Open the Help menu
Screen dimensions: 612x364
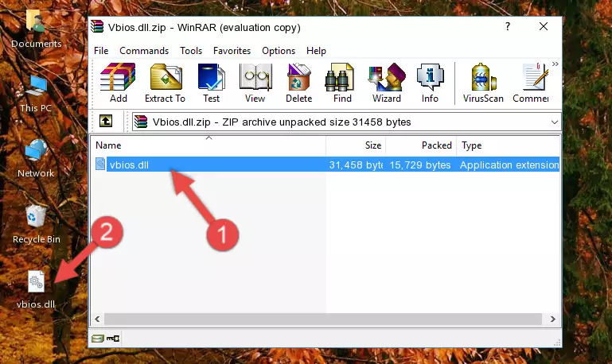tap(316, 51)
